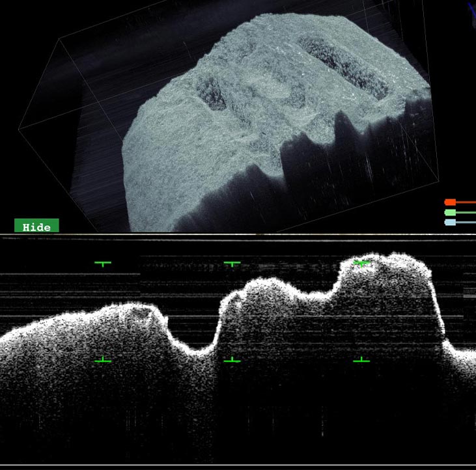Viewport: 476px width, 470px height.
Task: Select the upper-middle green T marker
Action: 232,264
